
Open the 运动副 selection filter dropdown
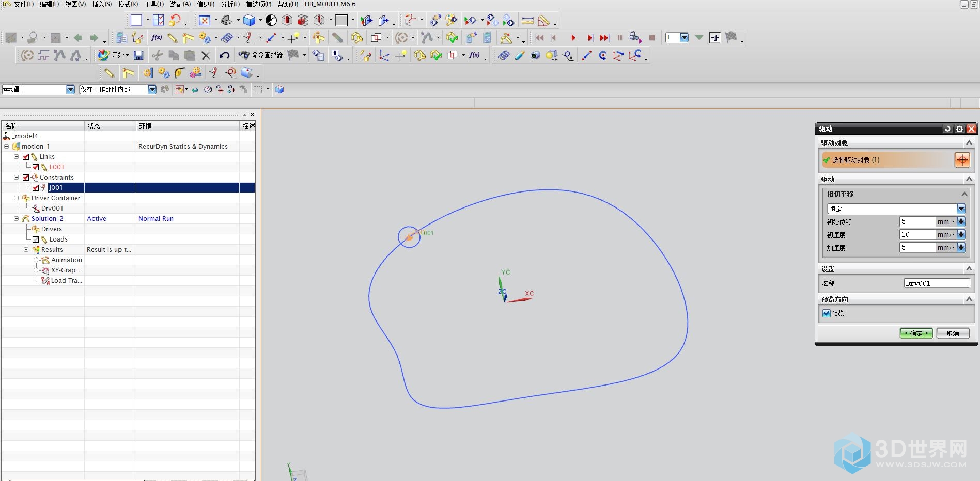coord(70,89)
